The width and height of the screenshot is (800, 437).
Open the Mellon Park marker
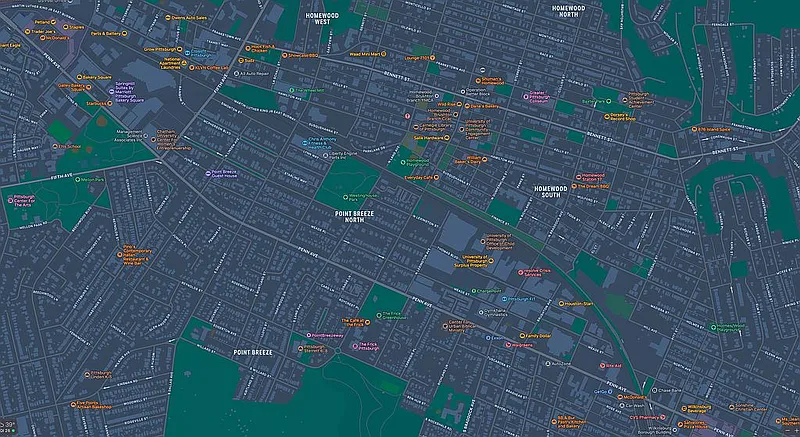click(x=75, y=180)
